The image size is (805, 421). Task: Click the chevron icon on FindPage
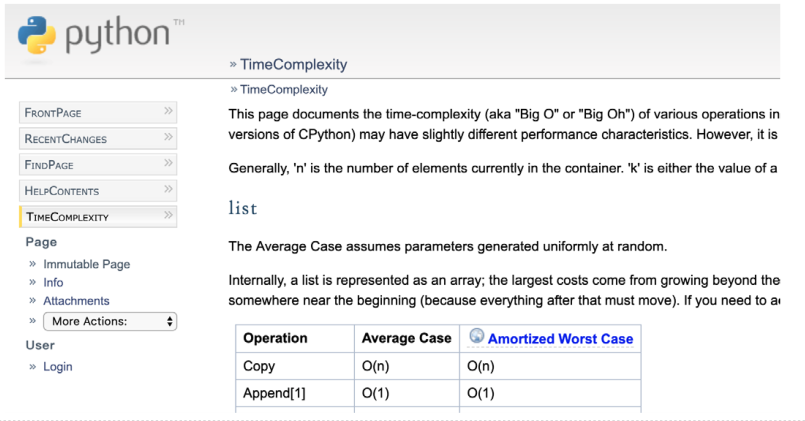pos(168,163)
